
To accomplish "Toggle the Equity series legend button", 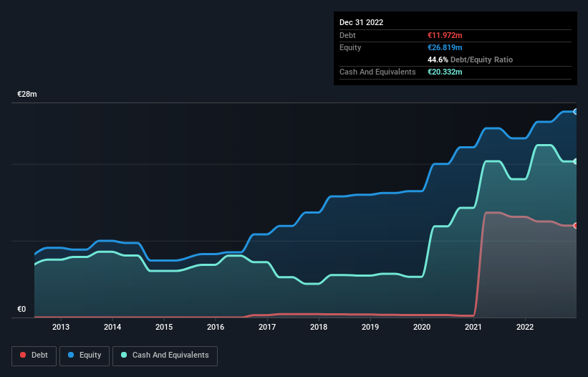I will point(85,355).
